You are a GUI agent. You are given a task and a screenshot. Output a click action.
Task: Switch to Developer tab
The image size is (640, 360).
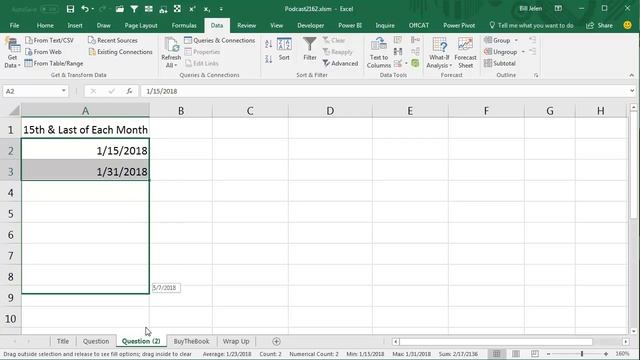[311, 25]
